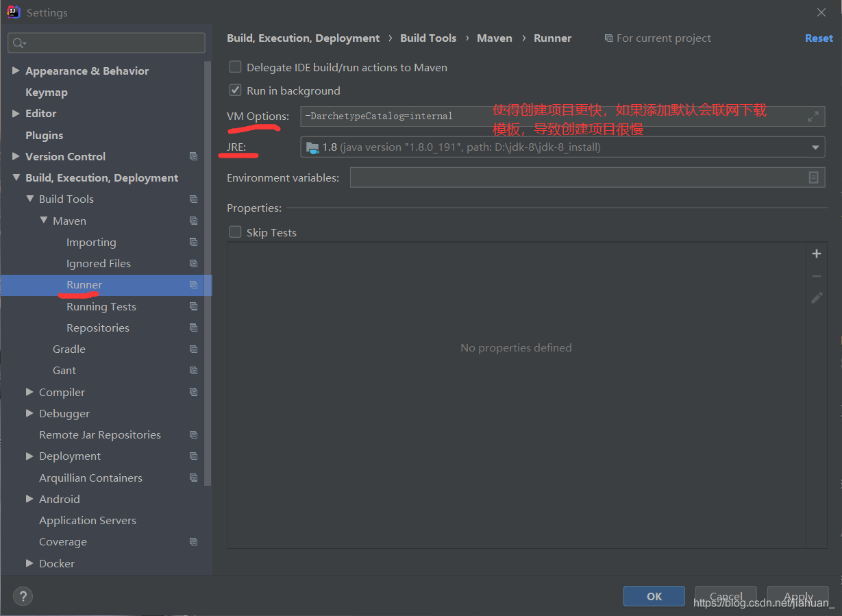Expand the VM Options field editor
Screen dimensions: 842x616
[813, 116]
